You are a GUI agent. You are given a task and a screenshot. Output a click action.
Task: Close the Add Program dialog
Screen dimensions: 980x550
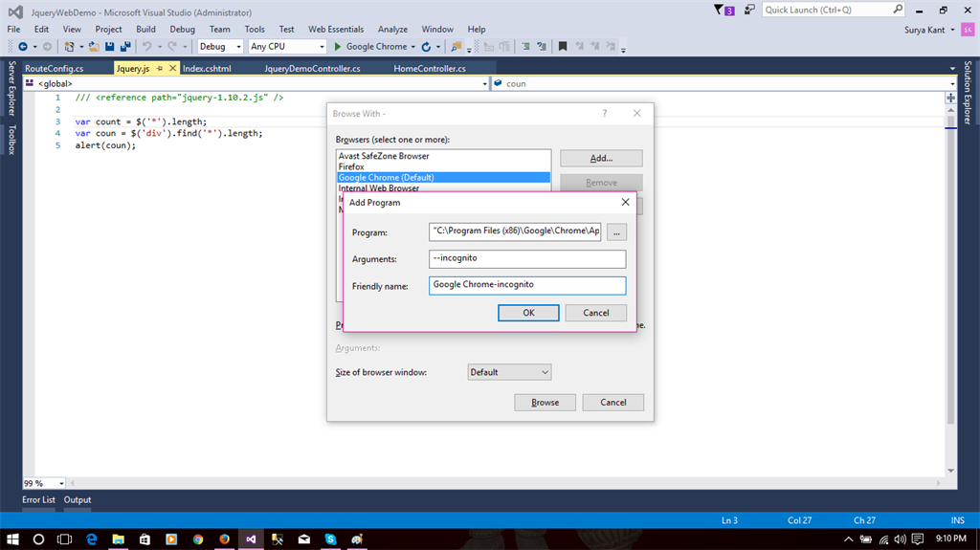point(625,202)
